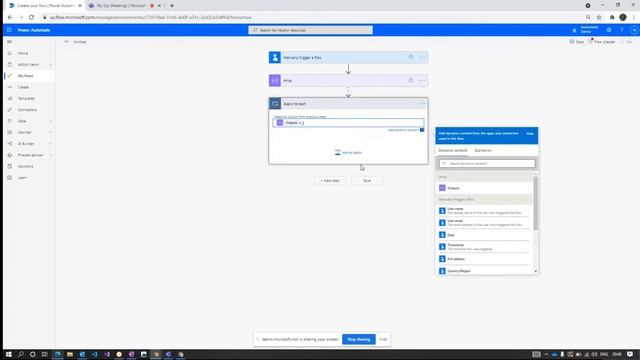Click the Untitled flow name

point(80,42)
